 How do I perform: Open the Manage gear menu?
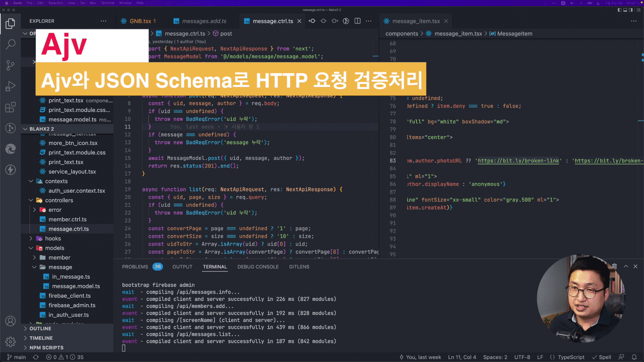click(10, 342)
